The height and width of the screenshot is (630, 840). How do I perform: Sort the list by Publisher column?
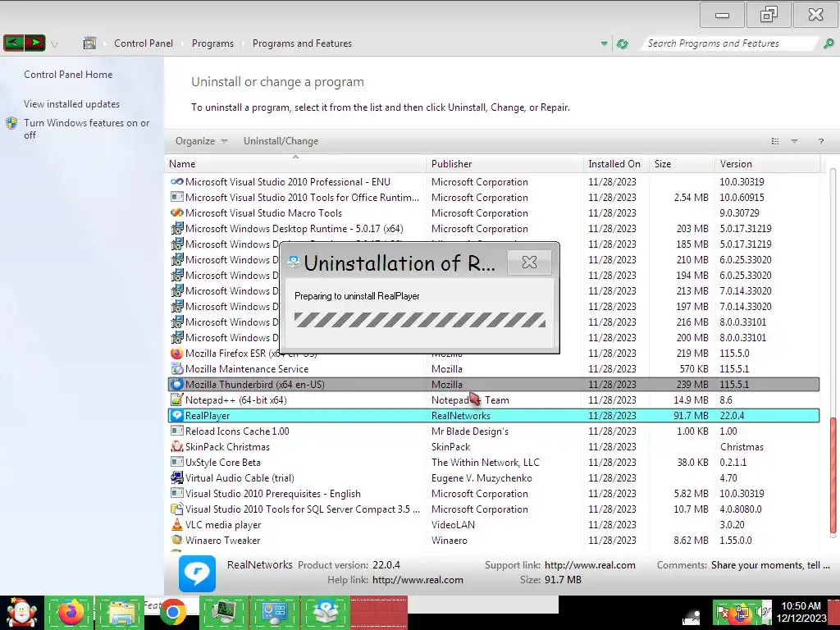[x=504, y=164]
